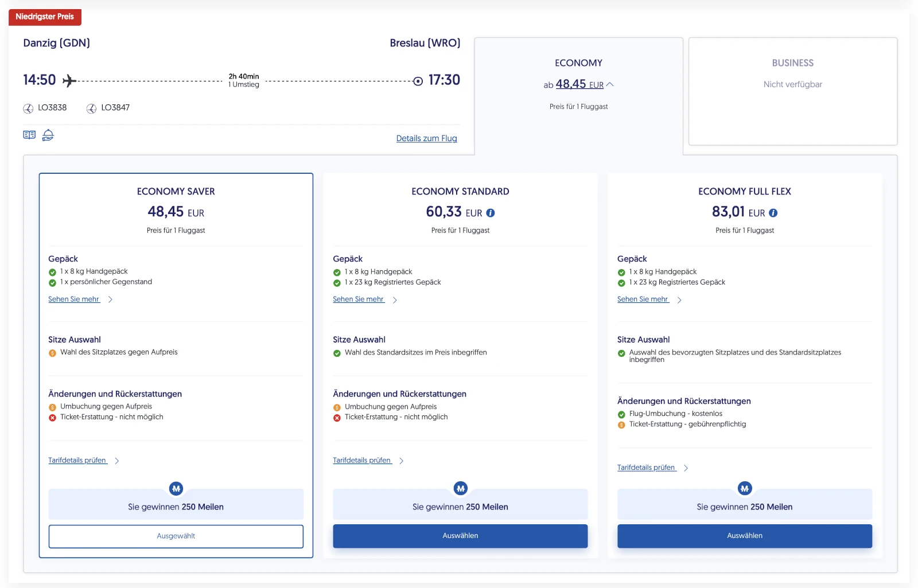Image resolution: width=918 pixels, height=588 pixels.
Task: Click the arrival target icon before 17:30
Action: coord(418,81)
